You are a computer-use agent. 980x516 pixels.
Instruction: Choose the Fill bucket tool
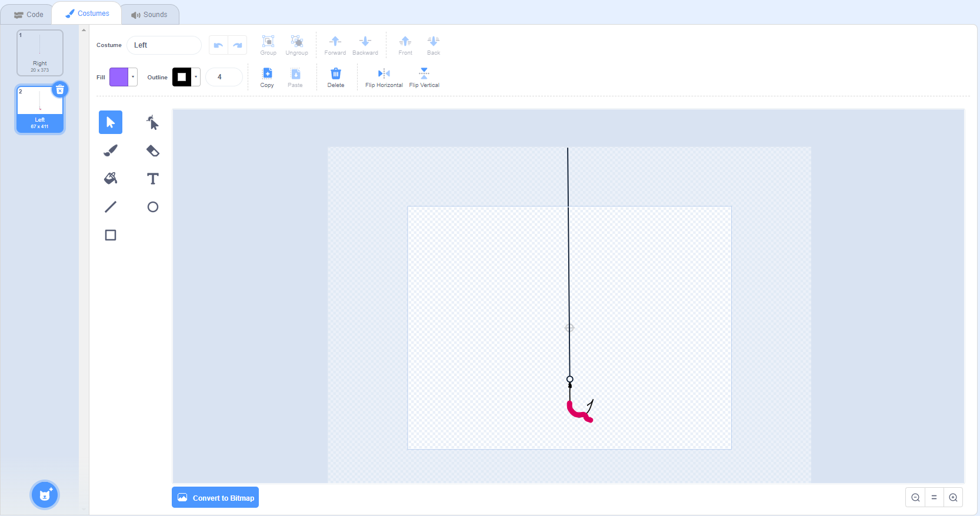pos(111,179)
